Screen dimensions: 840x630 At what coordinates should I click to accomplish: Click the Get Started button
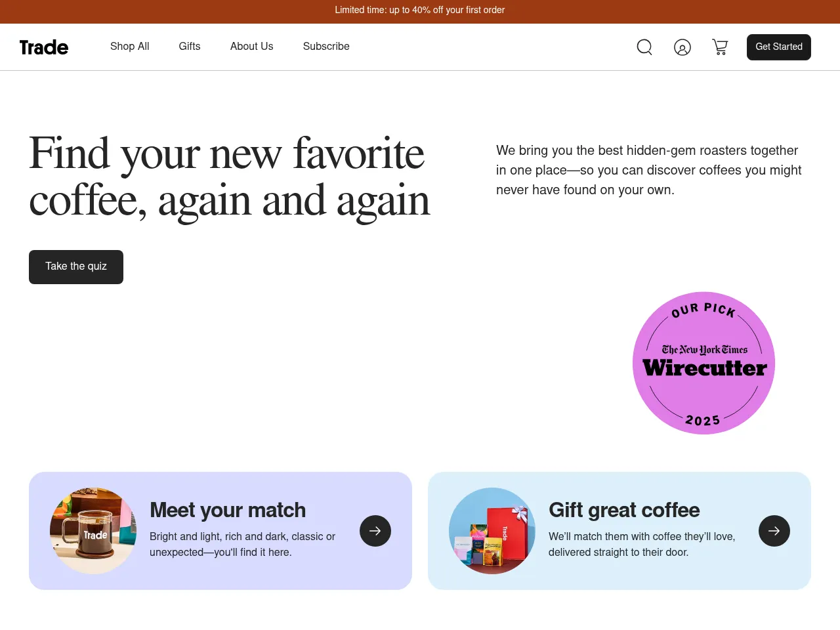[x=778, y=47]
